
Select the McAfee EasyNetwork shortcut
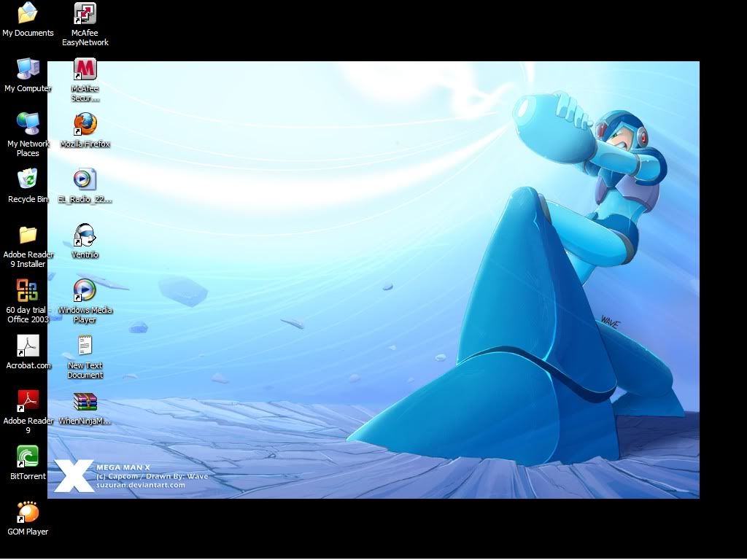pos(85,13)
